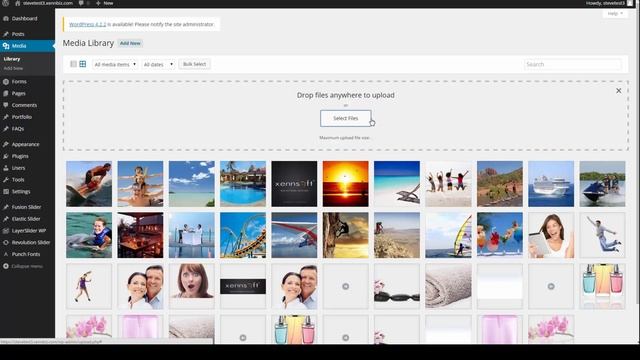Open Elastic Slider in the sidebar
The image size is (640, 360).
[x=27, y=219]
